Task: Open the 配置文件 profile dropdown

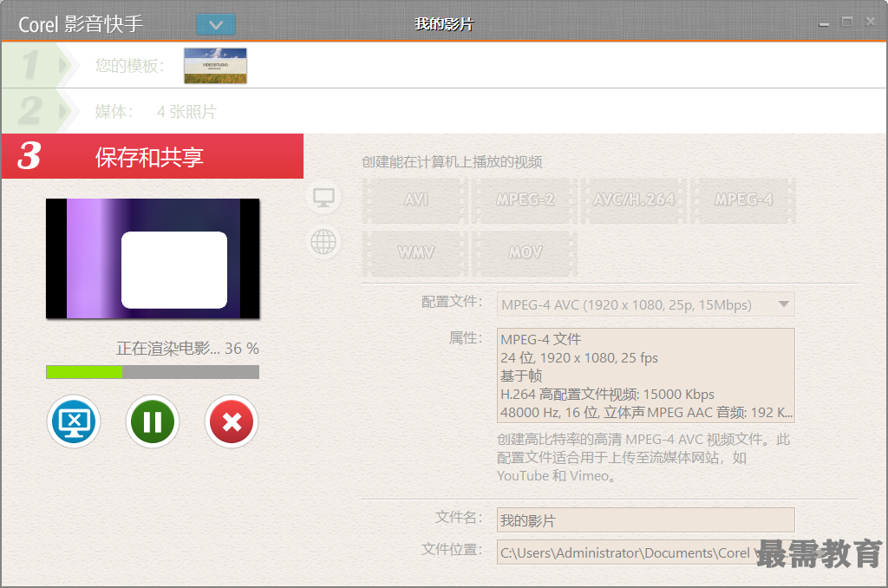Action: [x=645, y=304]
